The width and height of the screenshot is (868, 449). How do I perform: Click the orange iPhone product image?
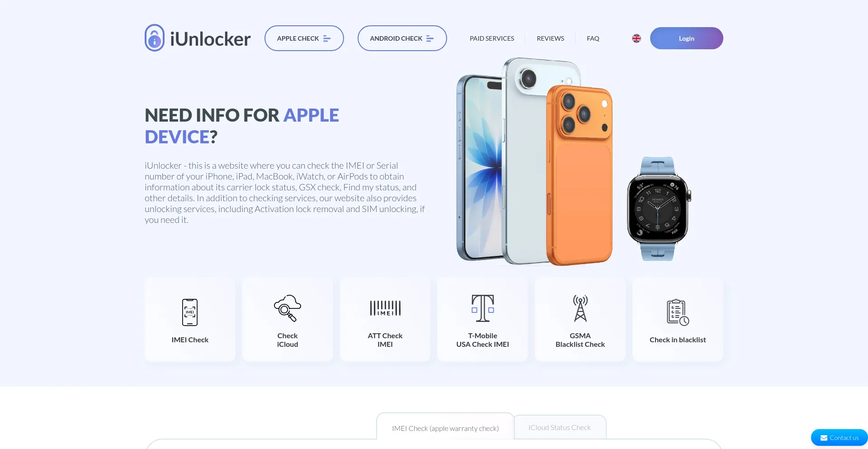pos(580,175)
